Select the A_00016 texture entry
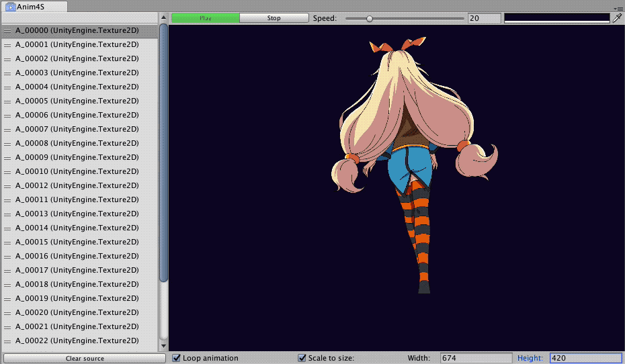Viewport: 625px width, 364px height. (80, 256)
